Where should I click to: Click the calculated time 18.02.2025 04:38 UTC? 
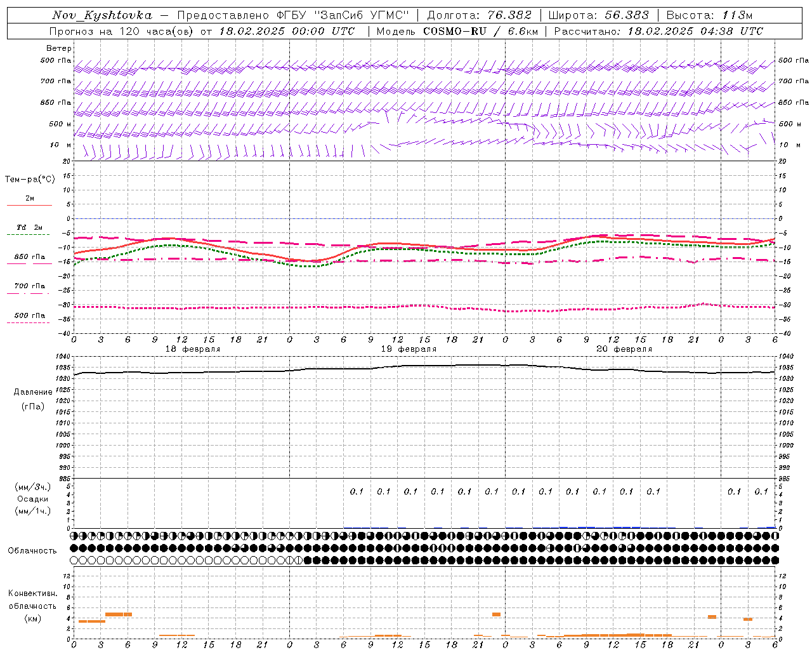pos(695,31)
